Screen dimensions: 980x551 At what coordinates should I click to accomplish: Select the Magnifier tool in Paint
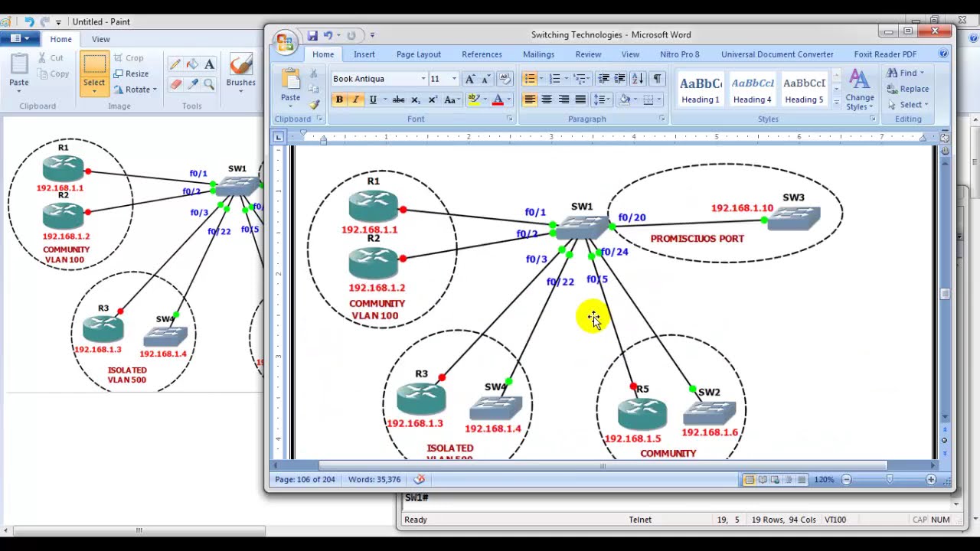tap(209, 84)
